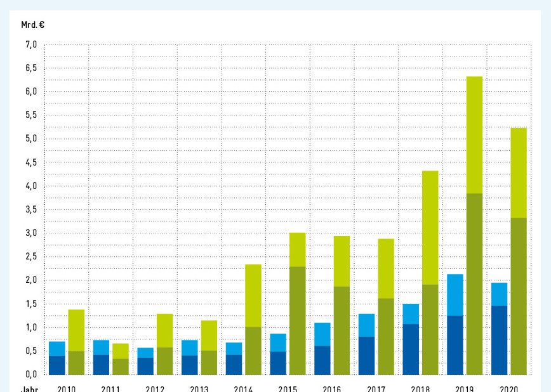Click the 3,5 y-axis value label
551x392 pixels.
coord(31,209)
